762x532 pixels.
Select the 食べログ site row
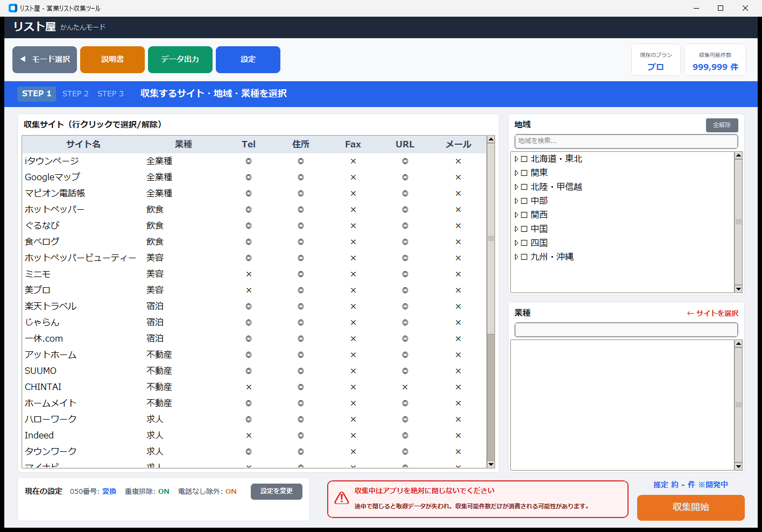click(254, 242)
